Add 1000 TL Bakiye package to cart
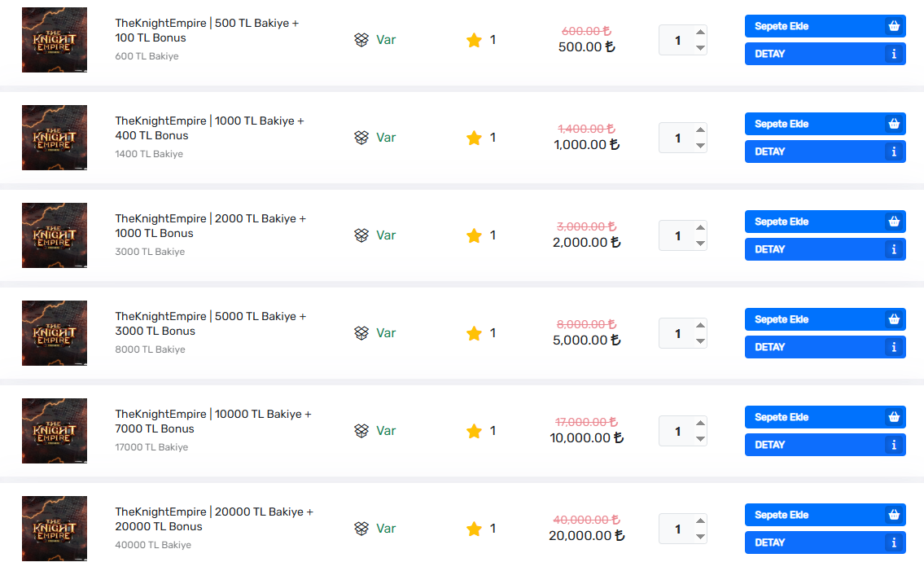This screenshot has height=571, width=924. 825,124
